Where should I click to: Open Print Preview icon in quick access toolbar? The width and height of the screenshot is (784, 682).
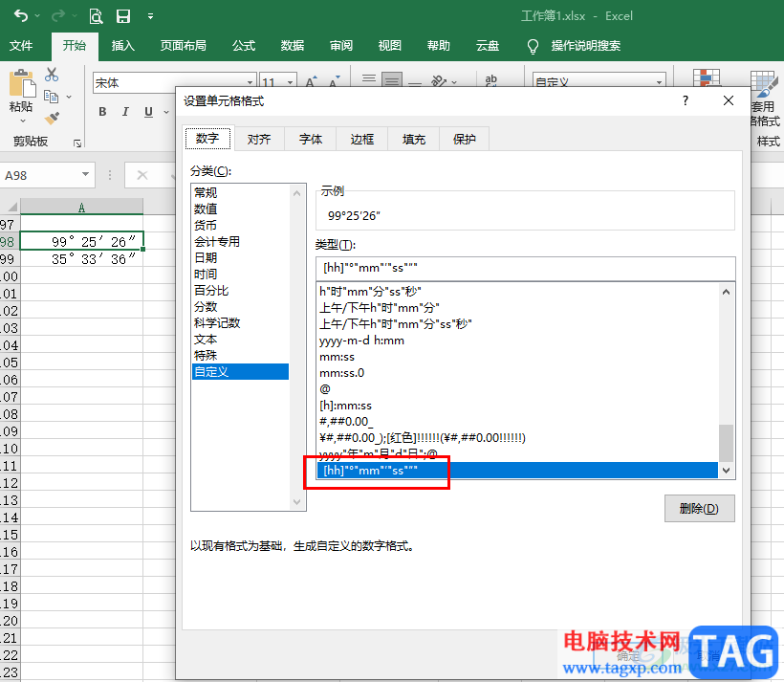[96, 16]
